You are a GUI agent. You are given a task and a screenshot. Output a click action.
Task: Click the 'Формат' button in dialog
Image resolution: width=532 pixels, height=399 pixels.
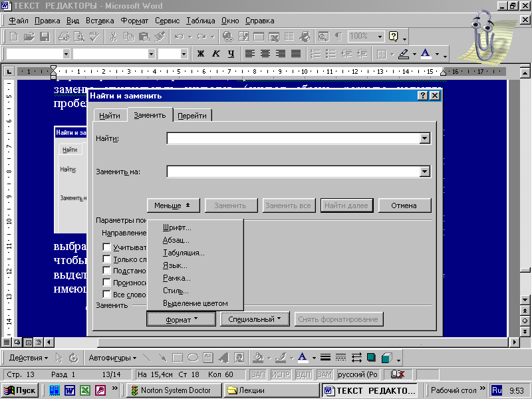(x=181, y=319)
